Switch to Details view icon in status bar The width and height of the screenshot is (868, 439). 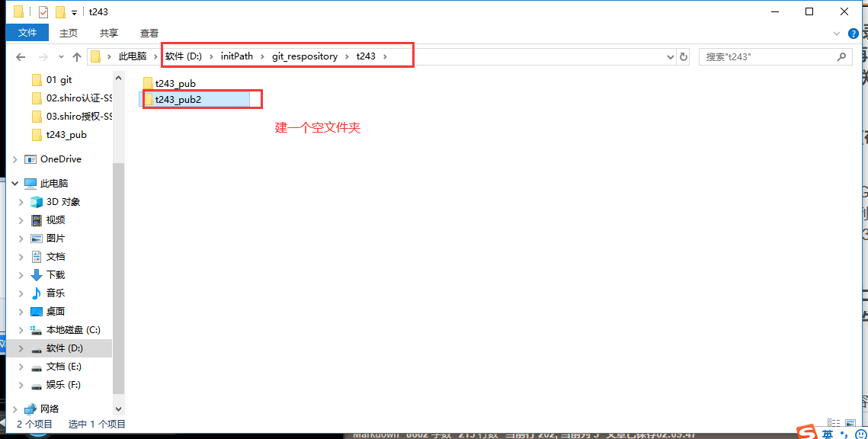(834, 423)
